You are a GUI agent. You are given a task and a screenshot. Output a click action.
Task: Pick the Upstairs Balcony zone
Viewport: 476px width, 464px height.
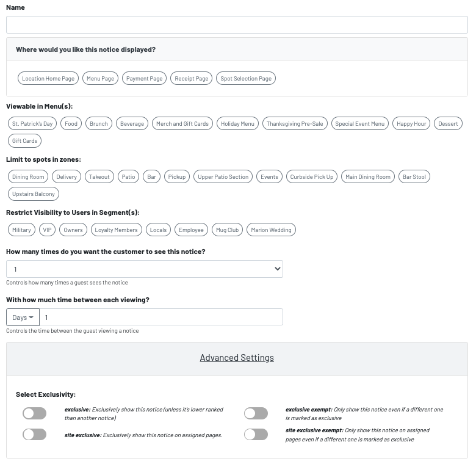tap(34, 194)
